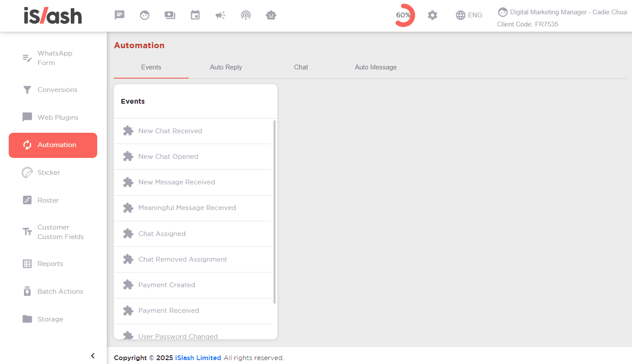This screenshot has height=364, width=632.
Task: Open Web Plugins in the sidebar
Action: coord(53,118)
